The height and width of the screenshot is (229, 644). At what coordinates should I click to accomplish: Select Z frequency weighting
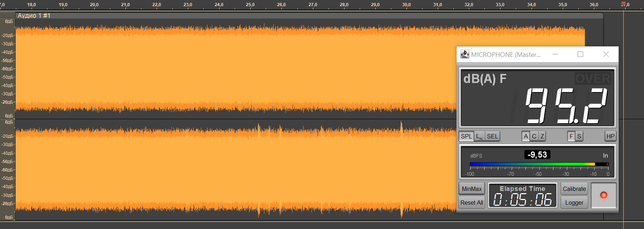pyautogui.click(x=542, y=136)
